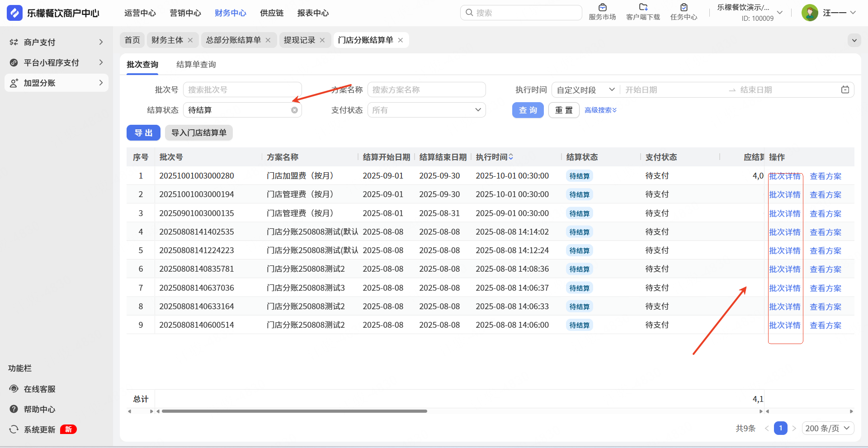Open the 供应链 top menu

(271, 13)
